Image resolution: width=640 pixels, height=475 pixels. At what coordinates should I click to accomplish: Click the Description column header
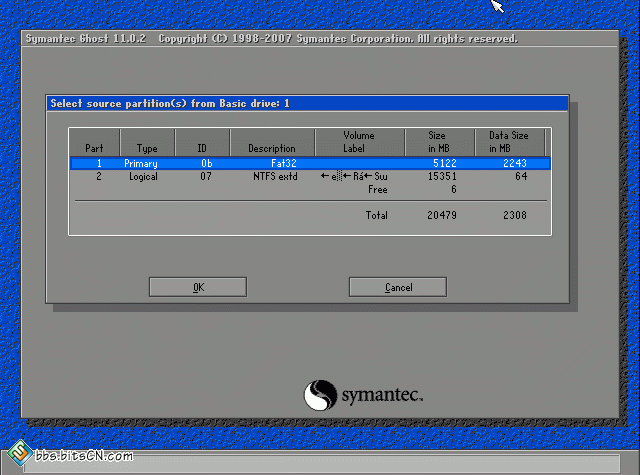272,142
